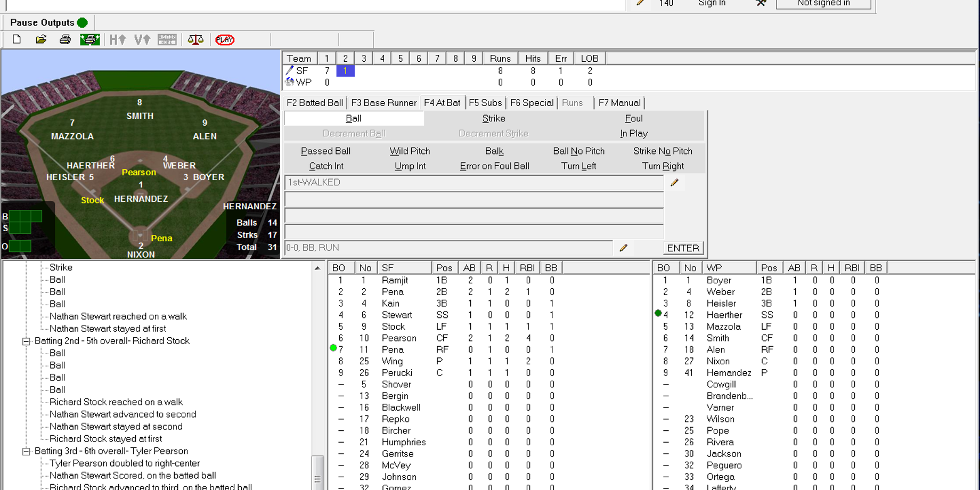Click Error on Foul Ball

click(494, 166)
